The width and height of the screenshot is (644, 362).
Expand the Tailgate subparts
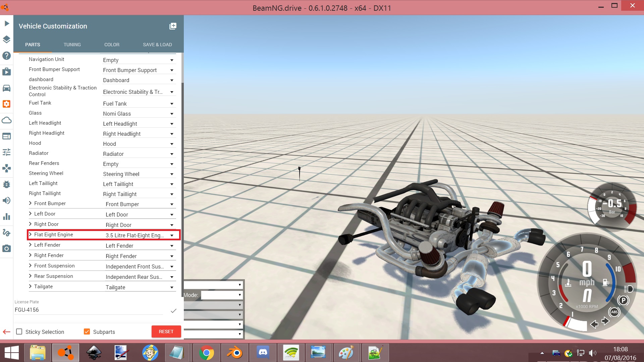click(30, 286)
